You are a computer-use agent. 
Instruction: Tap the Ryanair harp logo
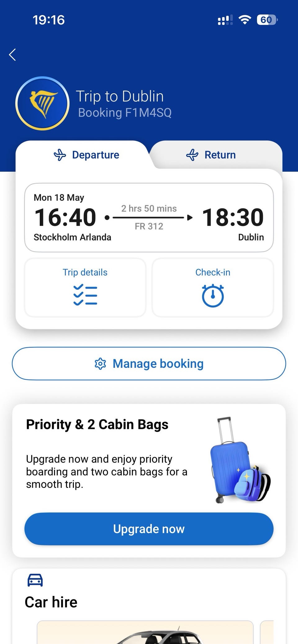(43, 103)
